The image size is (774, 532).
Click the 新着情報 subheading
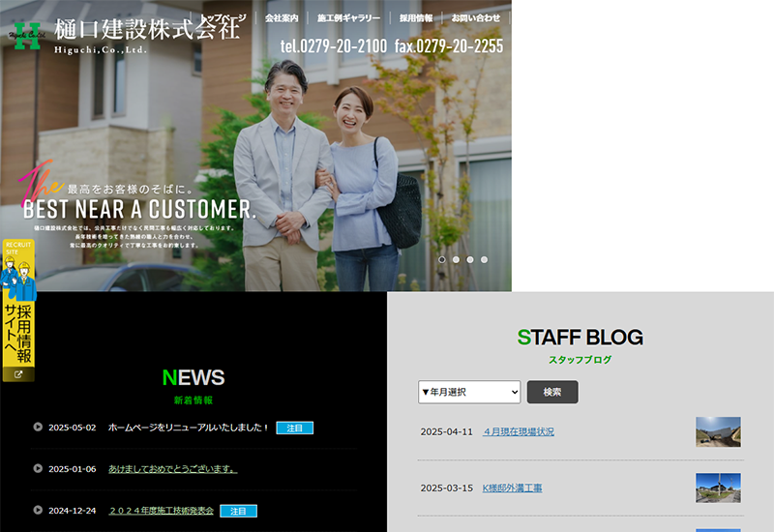193,400
